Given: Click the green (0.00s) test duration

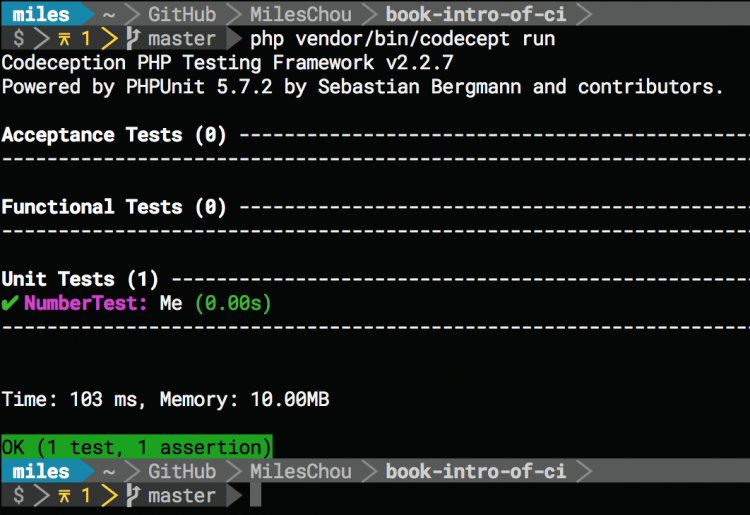Looking at the screenshot, I should click(232, 303).
